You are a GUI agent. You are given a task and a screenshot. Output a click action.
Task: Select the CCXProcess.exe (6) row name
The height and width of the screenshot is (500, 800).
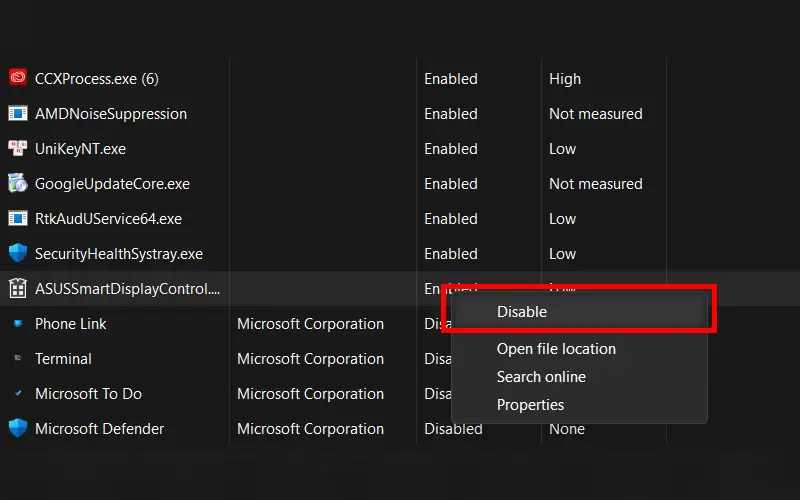[97, 79]
